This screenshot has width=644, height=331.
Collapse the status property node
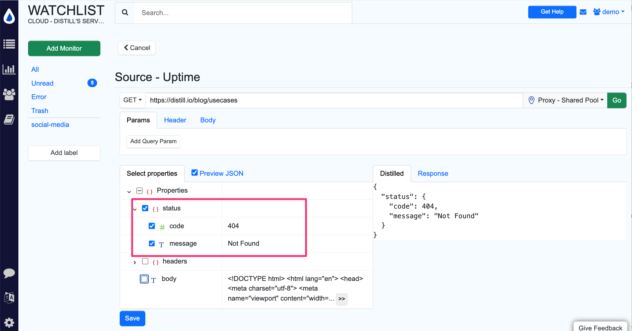pyautogui.click(x=135, y=209)
